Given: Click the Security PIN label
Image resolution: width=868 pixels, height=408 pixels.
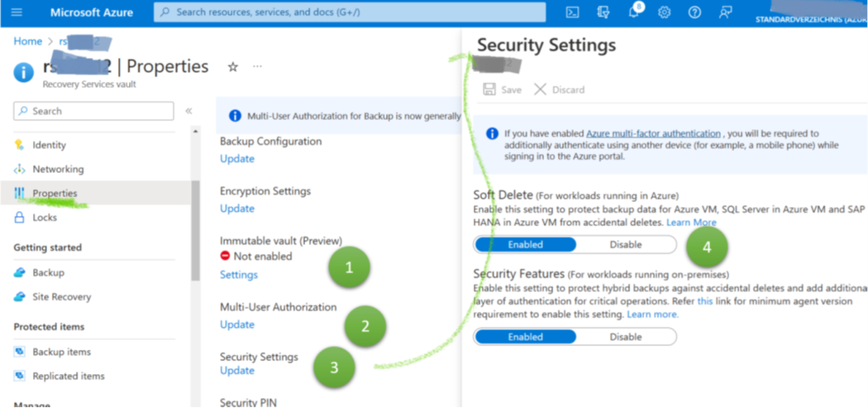Looking at the screenshot, I should click(247, 402).
